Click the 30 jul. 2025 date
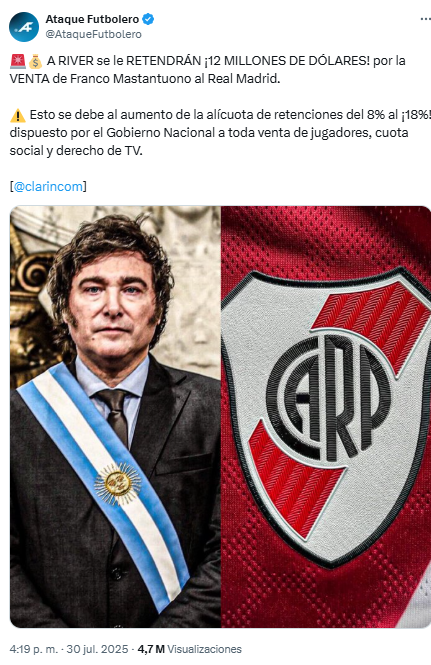The image size is (431, 665). (97, 649)
